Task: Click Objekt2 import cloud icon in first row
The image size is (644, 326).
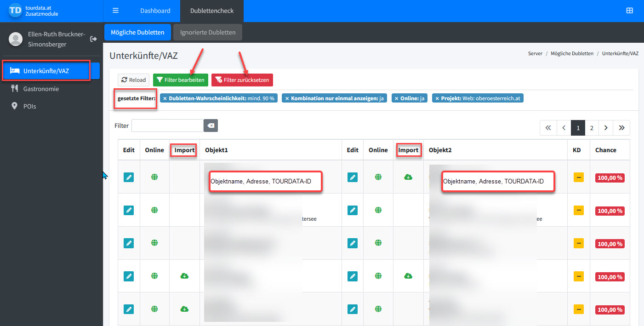Action: [x=408, y=177]
